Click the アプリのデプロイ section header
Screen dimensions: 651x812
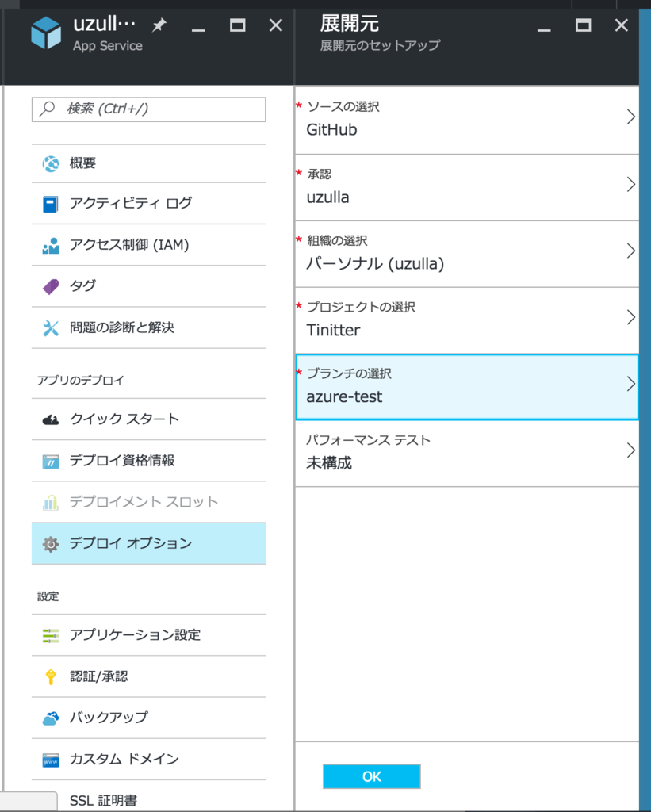click(x=81, y=381)
